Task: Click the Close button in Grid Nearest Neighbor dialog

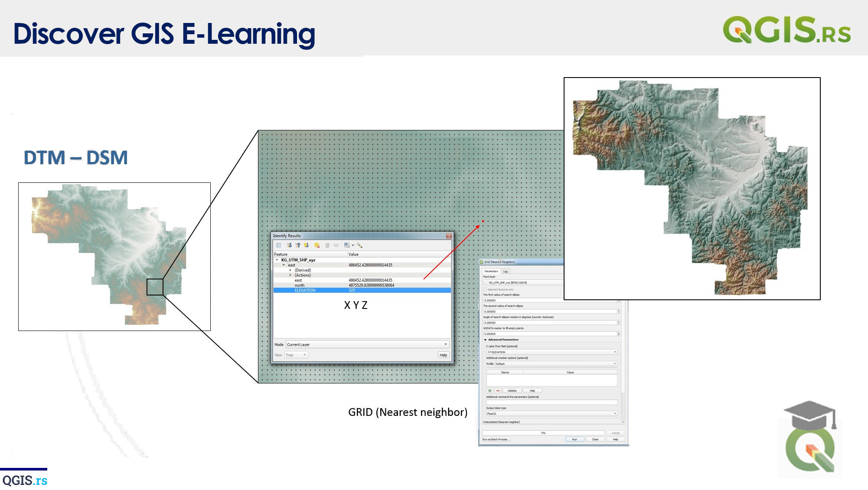Action: (x=594, y=439)
